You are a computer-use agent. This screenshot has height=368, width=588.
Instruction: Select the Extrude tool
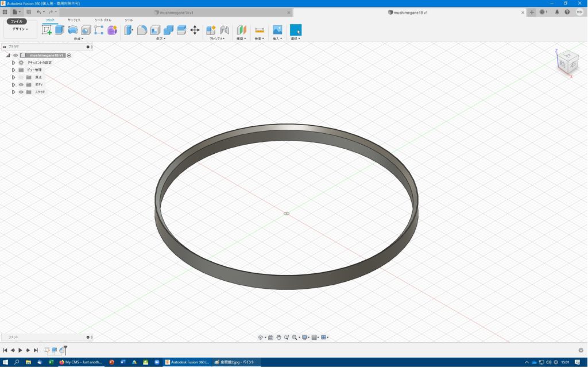(x=60, y=30)
